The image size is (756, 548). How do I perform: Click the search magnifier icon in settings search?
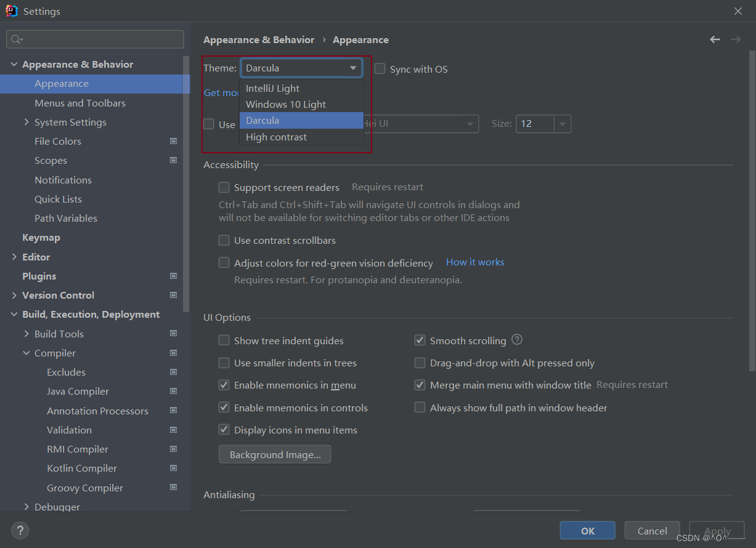pyautogui.click(x=15, y=39)
